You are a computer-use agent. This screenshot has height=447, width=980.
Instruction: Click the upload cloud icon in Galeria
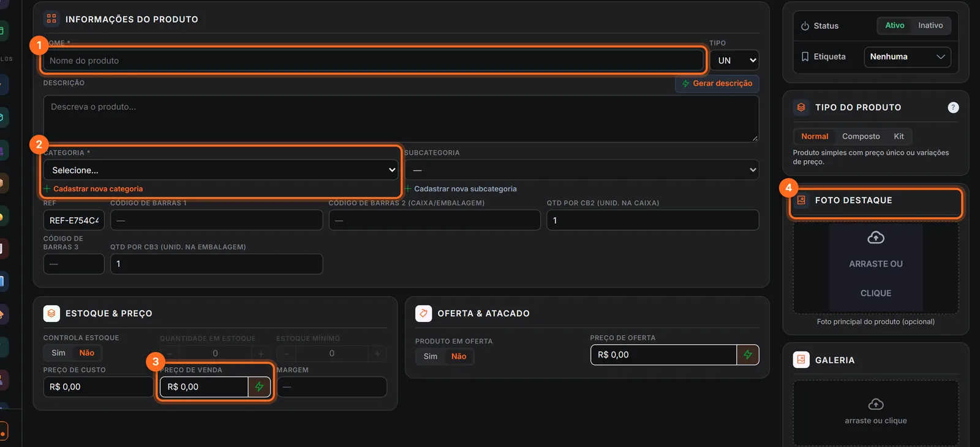tap(876, 404)
